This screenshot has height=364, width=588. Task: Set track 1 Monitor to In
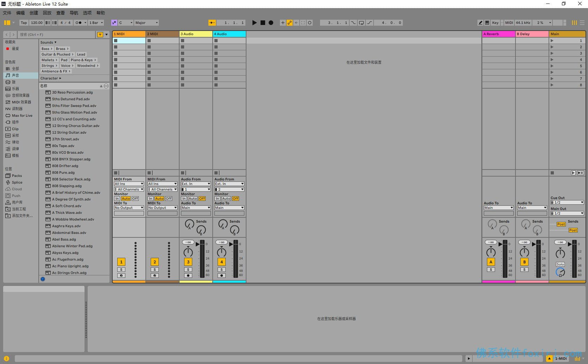(x=117, y=198)
